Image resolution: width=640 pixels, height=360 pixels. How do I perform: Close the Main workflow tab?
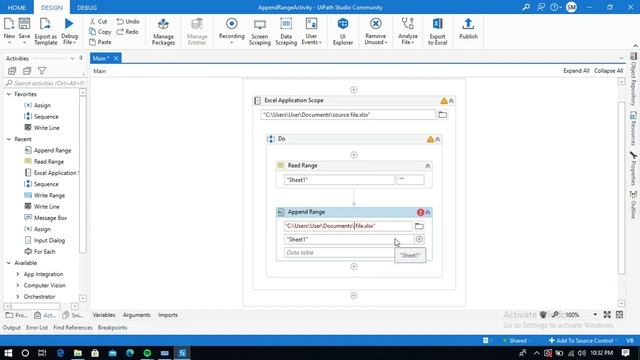click(x=116, y=58)
